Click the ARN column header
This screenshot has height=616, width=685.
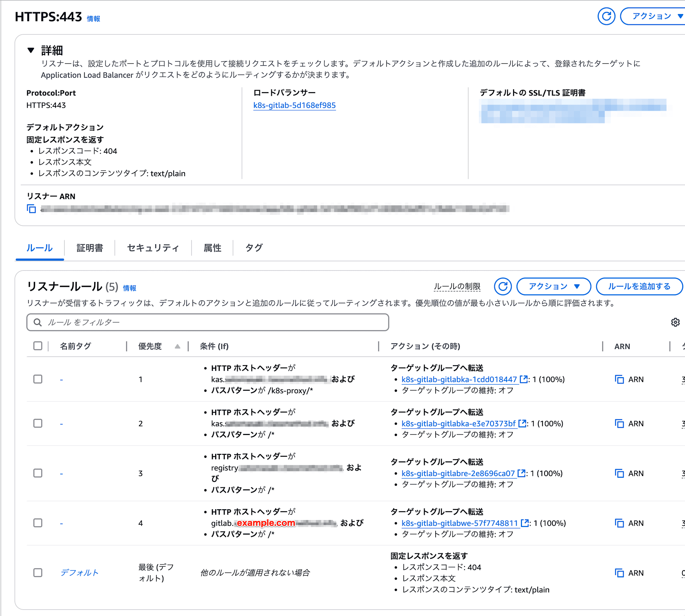[x=622, y=346]
